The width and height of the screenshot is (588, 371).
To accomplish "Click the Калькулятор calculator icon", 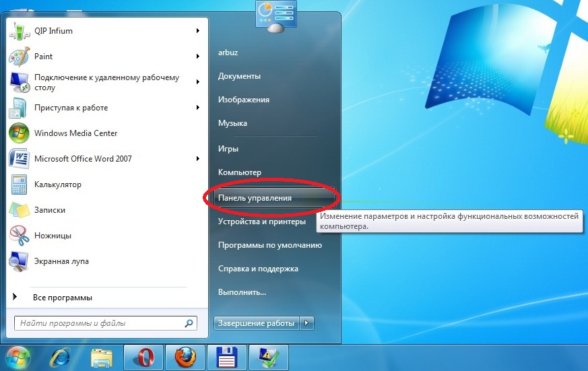I will coord(19,184).
